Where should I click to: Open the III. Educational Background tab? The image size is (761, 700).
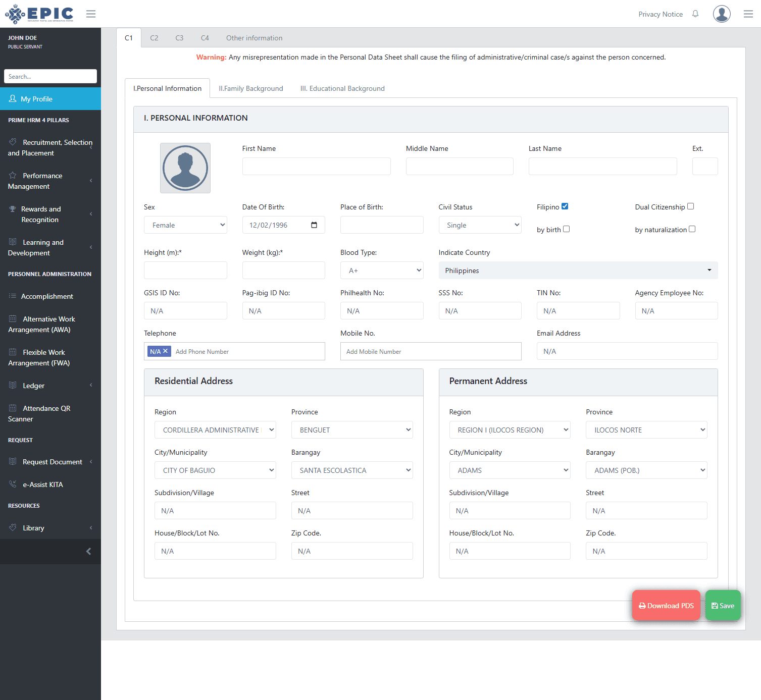coord(342,88)
